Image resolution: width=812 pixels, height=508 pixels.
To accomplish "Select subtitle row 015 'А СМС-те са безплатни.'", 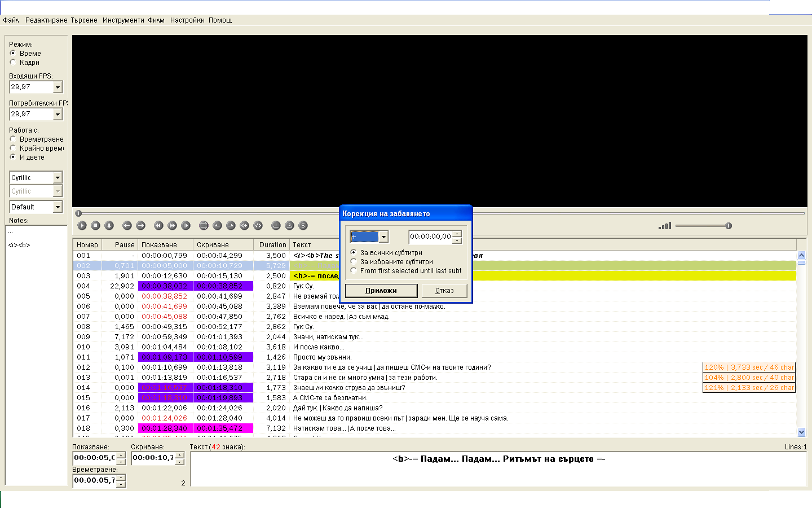I will (x=435, y=398).
